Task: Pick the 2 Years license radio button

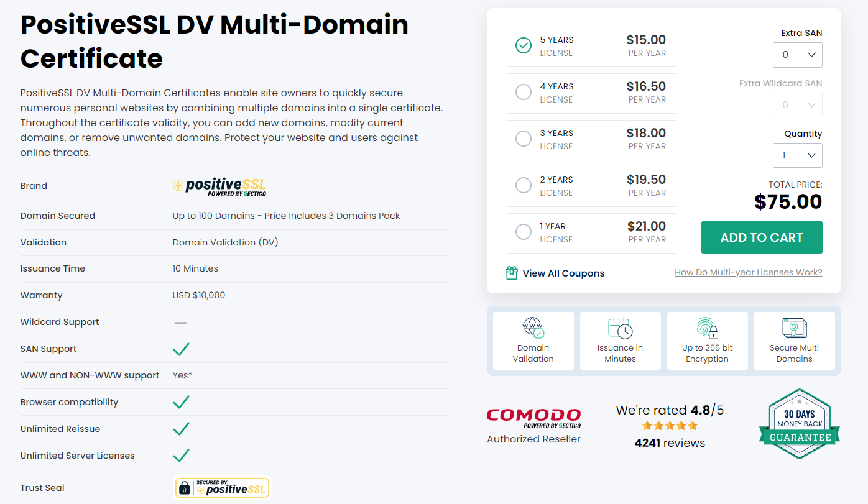Action: coord(524,185)
